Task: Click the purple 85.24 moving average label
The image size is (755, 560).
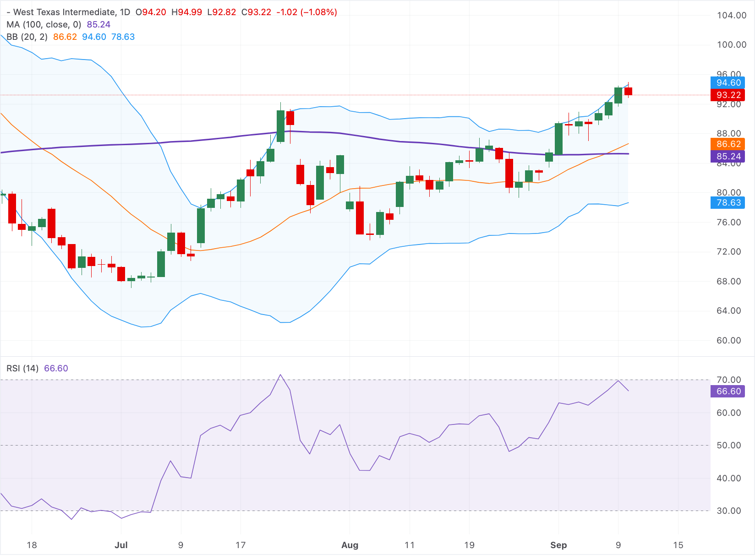Action: 728,157
